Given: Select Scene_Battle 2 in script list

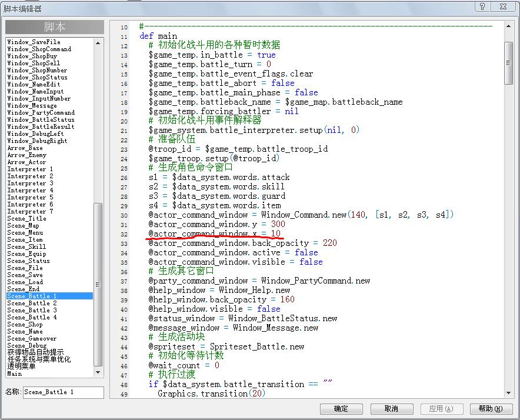Looking at the screenshot, I should click(32, 303).
